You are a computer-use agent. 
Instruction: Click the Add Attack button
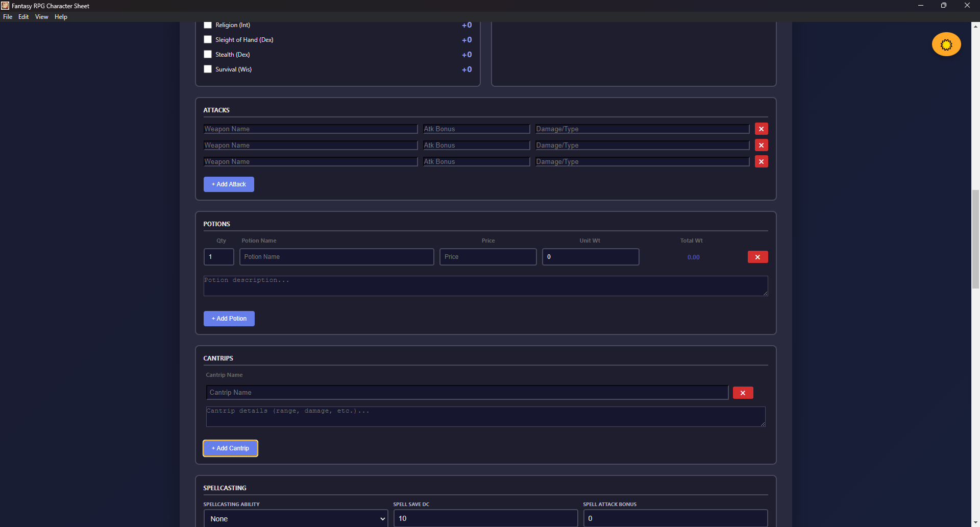(x=229, y=184)
